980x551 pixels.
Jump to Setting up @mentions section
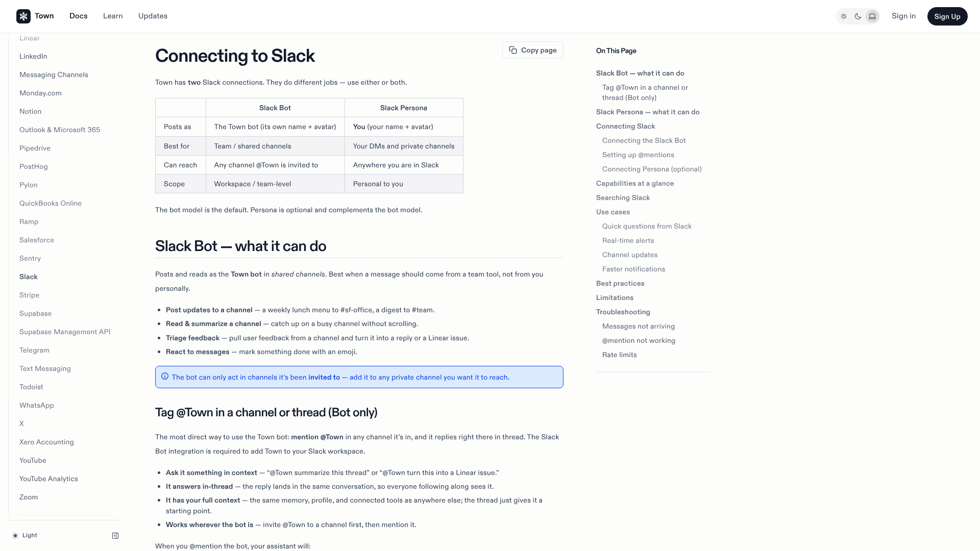coord(638,155)
